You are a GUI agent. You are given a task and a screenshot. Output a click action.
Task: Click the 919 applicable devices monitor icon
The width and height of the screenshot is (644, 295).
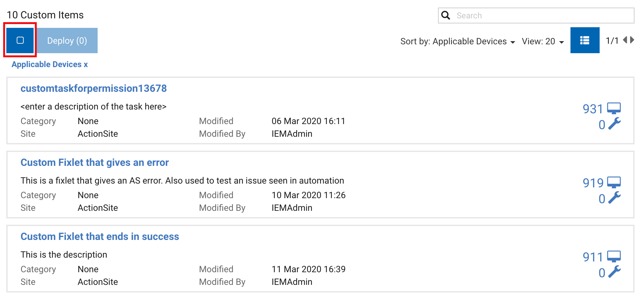pos(614,182)
